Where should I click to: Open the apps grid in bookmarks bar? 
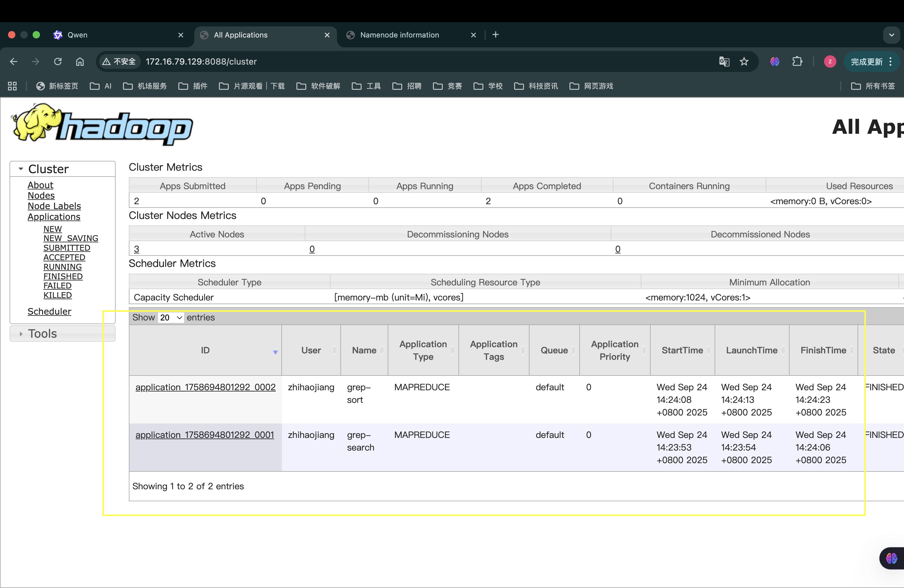point(12,86)
